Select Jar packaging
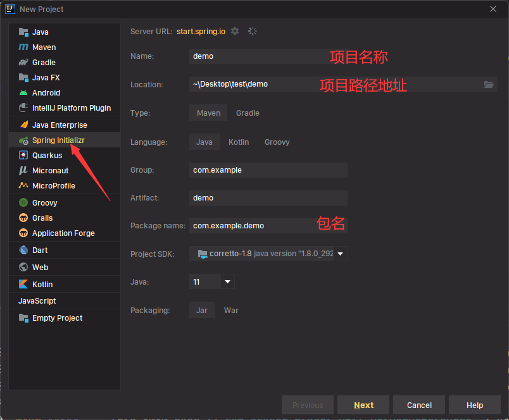This screenshot has width=509, height=420. (202, 311)
